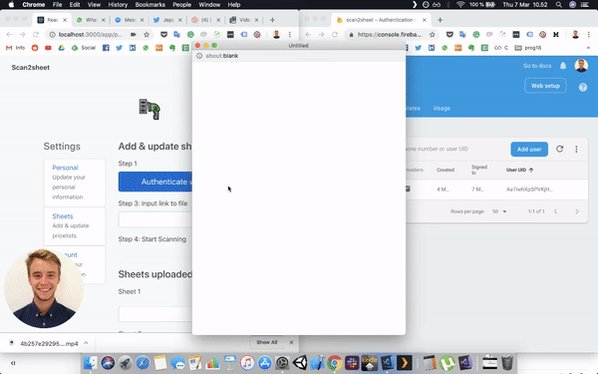
Task: Switch to the Messenger tab in the left window
Action: pos(129,20)
